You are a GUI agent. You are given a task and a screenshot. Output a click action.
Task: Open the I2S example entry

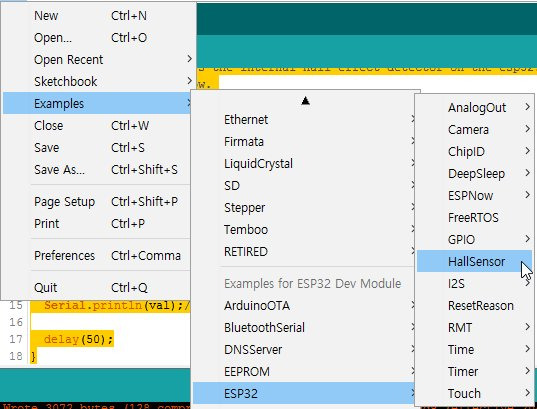click(x=474, y=283)
